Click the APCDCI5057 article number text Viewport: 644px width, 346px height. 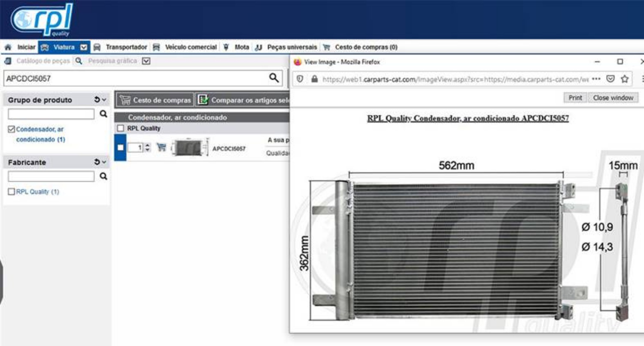point(229,149)
